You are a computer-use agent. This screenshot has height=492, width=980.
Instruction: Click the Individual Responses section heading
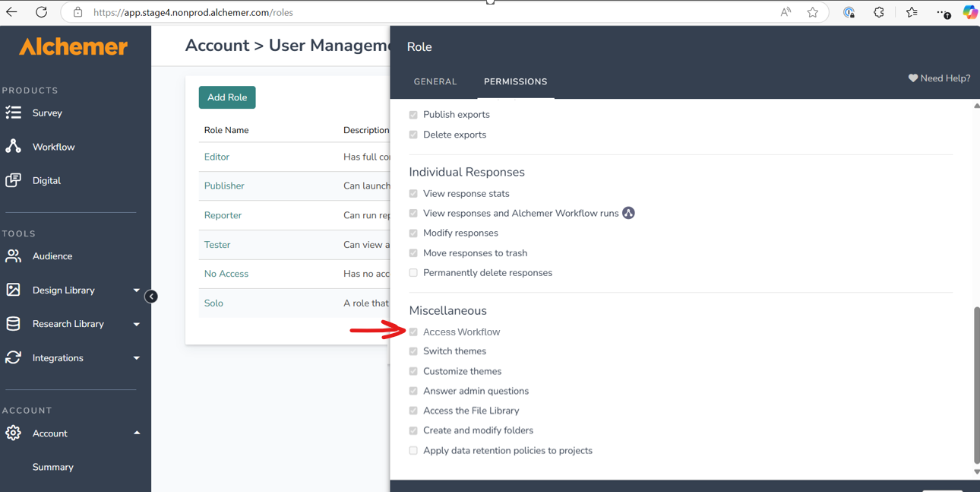(x=466, y=172)
